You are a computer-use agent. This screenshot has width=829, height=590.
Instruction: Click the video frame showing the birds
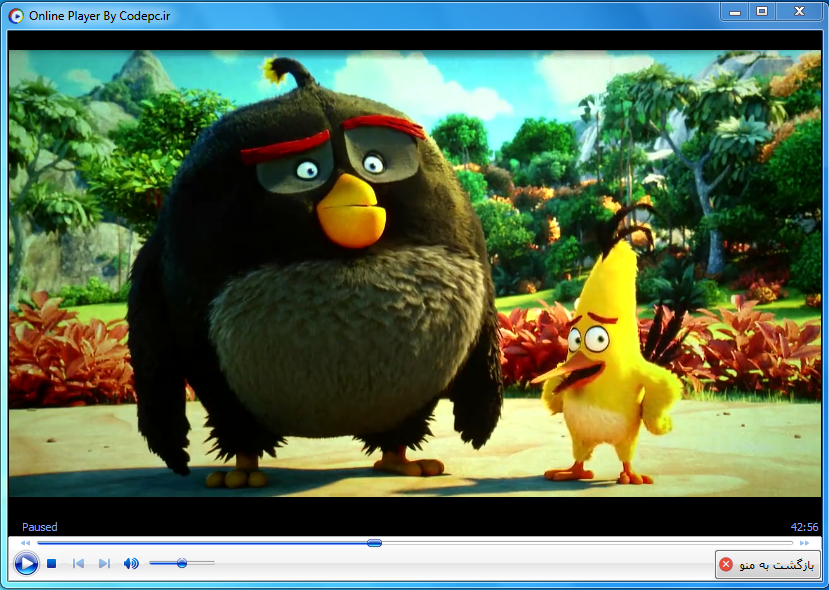coord(414,273)
